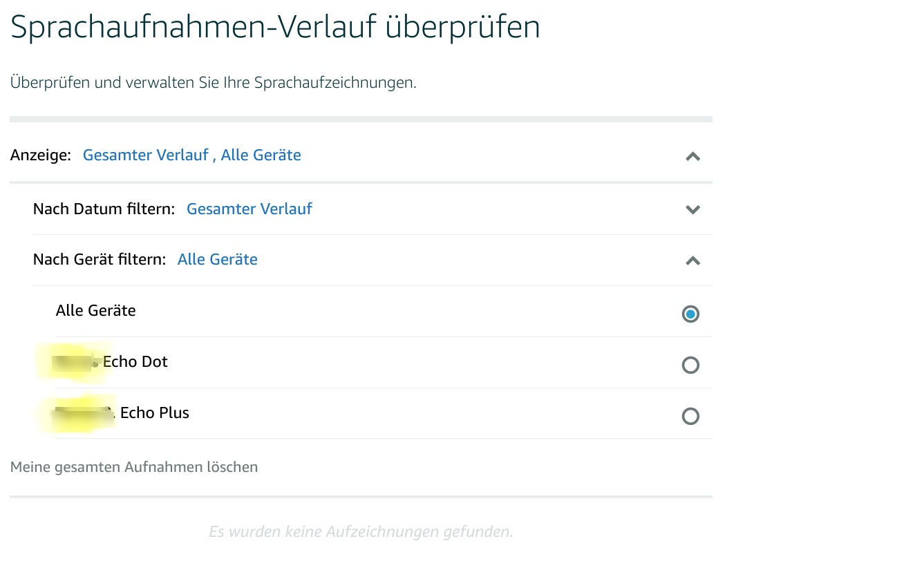The height and width of the screenshot is (588, 906).
Task: Click the Echo Dot device name
Action: 135,361
